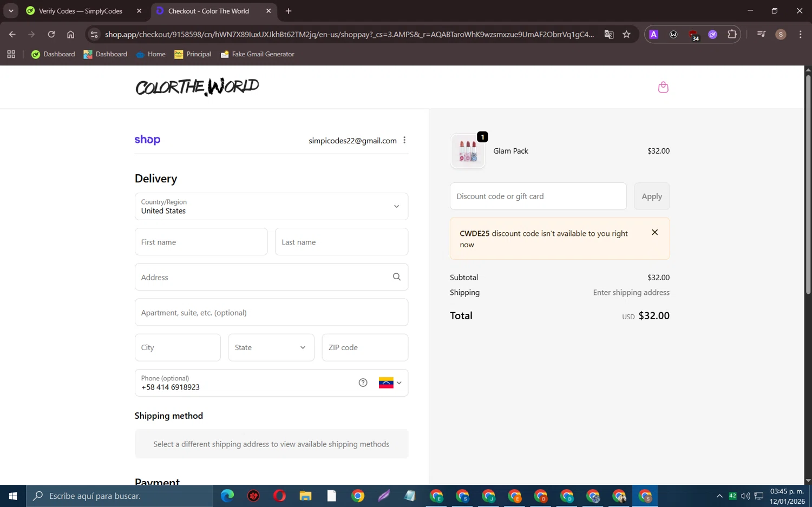Switch to the Verify Codes SimplyCodes tab
The height and width of the screenshot is (507, 812).
coord(81,11)
